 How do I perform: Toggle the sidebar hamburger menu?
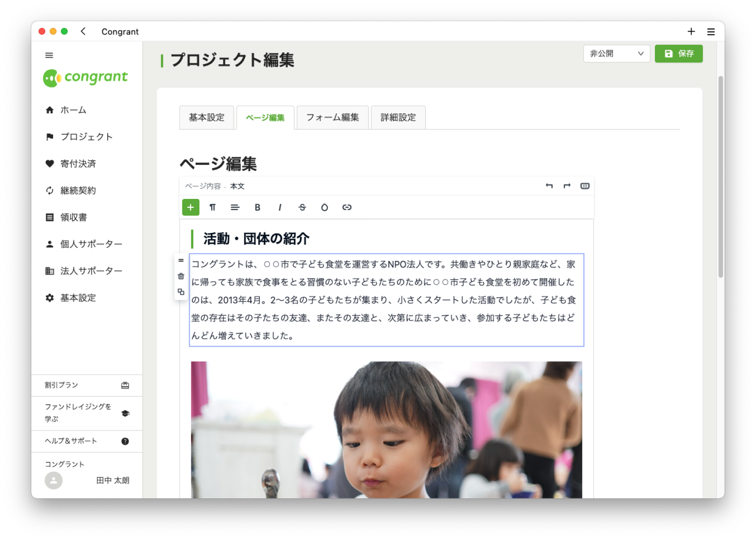coord(49,55)
